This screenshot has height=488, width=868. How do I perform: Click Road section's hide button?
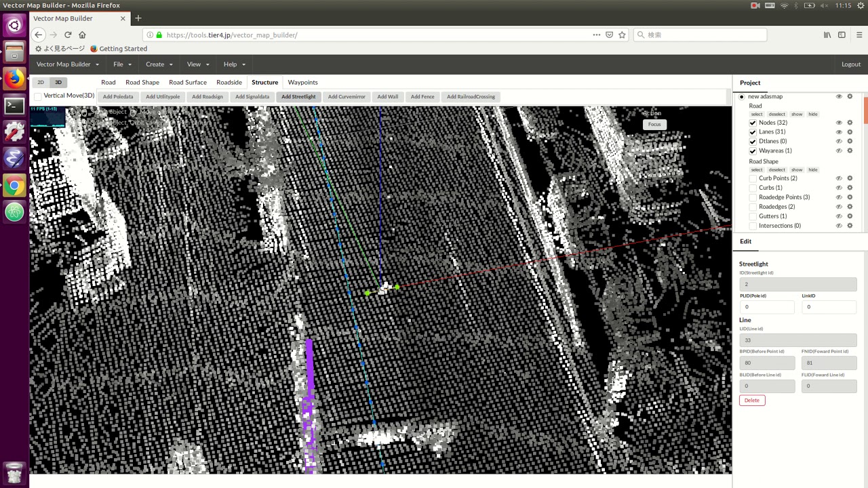click(813, 114)
